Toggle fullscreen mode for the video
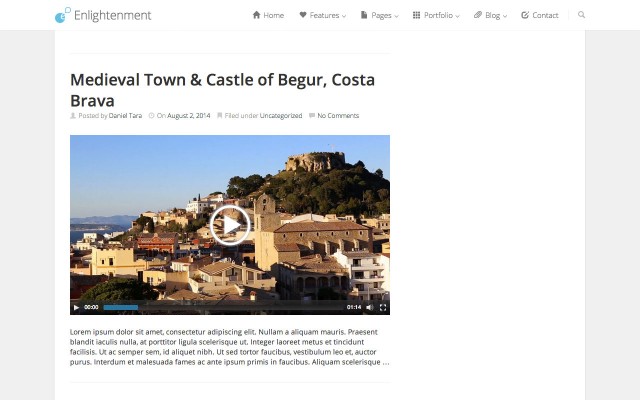The image size is (640, 400). click(x=383, y=307)
